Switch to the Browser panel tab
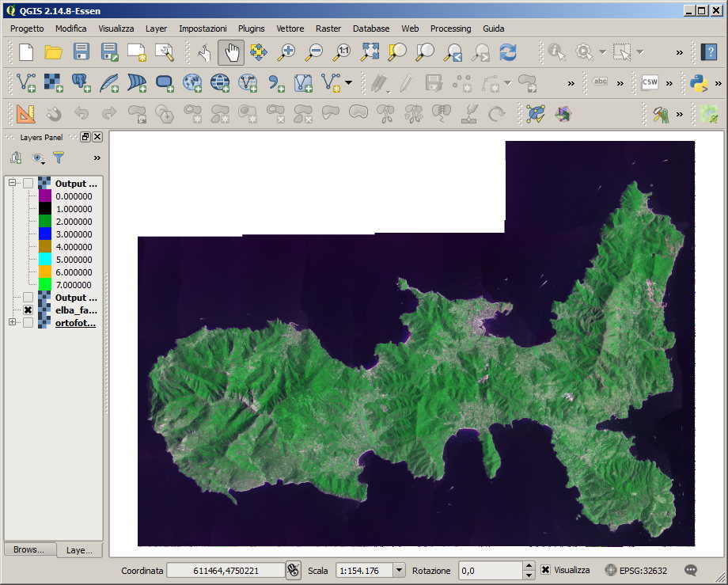This screenshot has width=728, height=585. (29, 549)
